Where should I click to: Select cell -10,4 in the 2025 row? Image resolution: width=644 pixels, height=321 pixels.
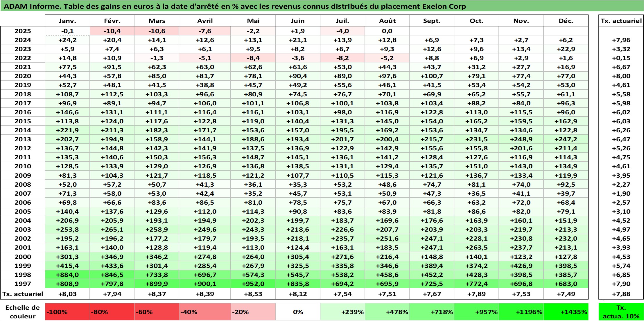[x=112, y=31]
